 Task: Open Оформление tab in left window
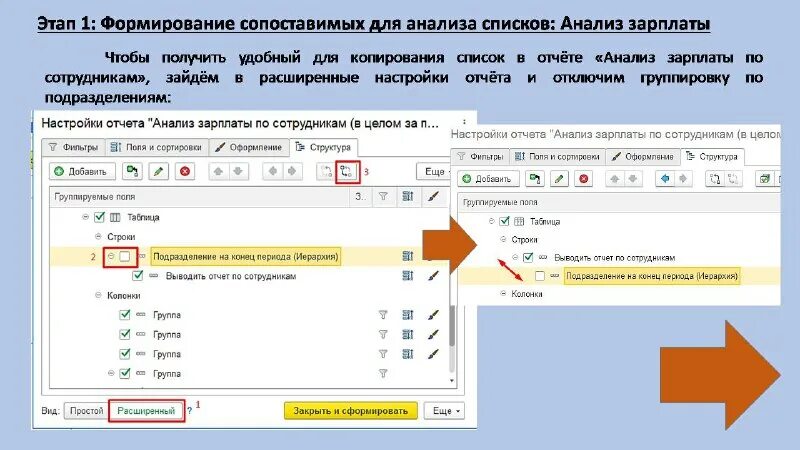point(249,147)
